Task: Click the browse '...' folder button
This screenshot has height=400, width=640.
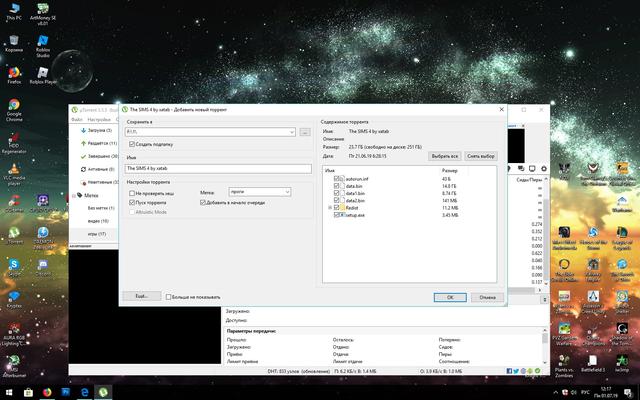Action: click(x=305, y=132)
